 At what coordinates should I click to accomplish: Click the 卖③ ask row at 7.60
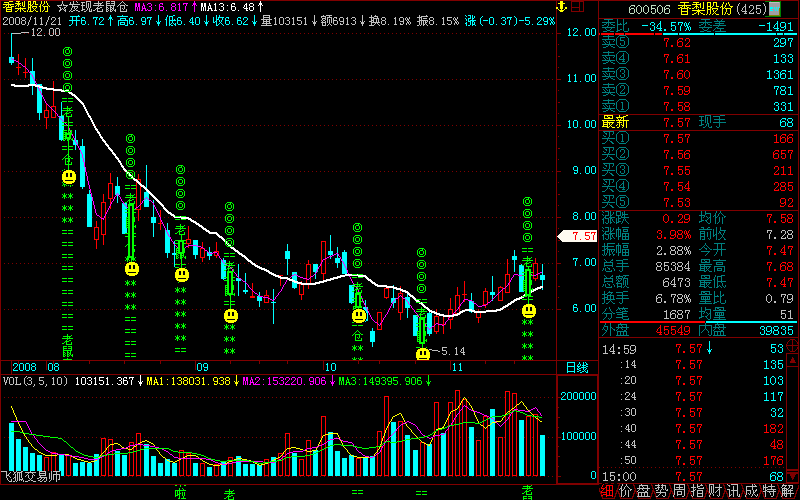[x=698, y=74]
